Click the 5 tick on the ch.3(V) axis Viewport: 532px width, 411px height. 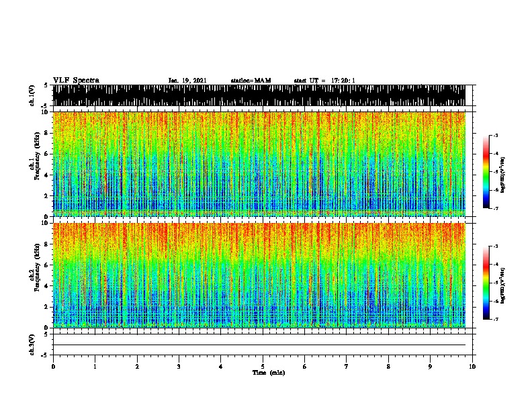46,334
